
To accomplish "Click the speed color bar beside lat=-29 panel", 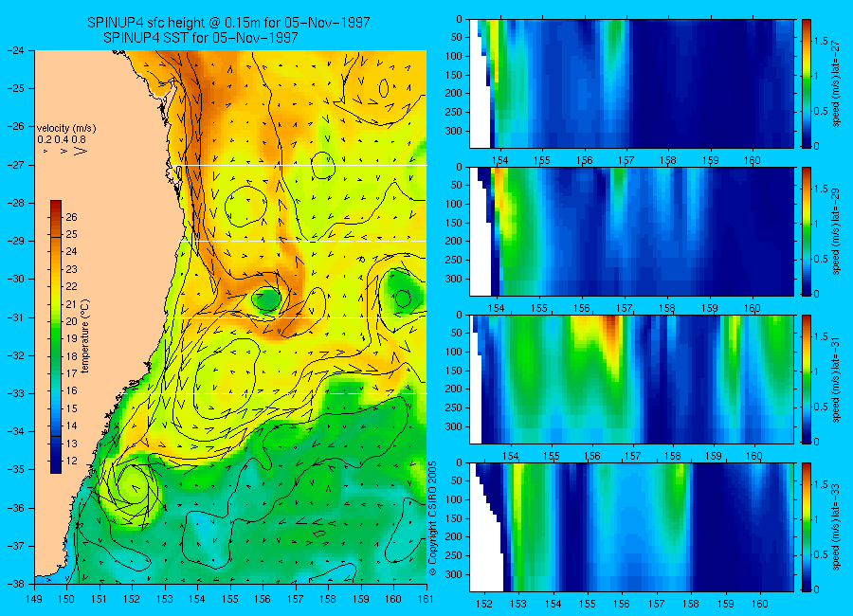I will [807, 231].
